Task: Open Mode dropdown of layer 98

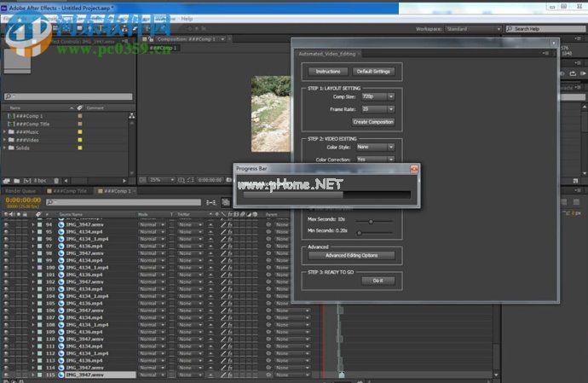Action: pyautogui.click(x=152, y=253)
